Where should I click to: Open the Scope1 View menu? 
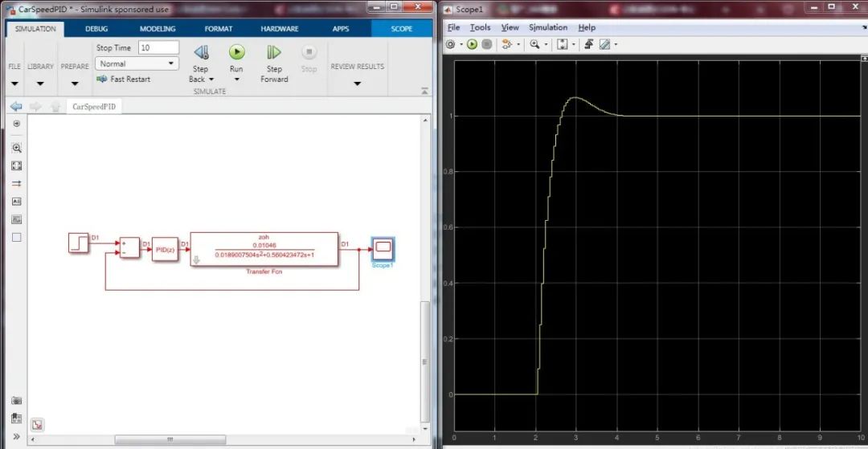(510, 27)
